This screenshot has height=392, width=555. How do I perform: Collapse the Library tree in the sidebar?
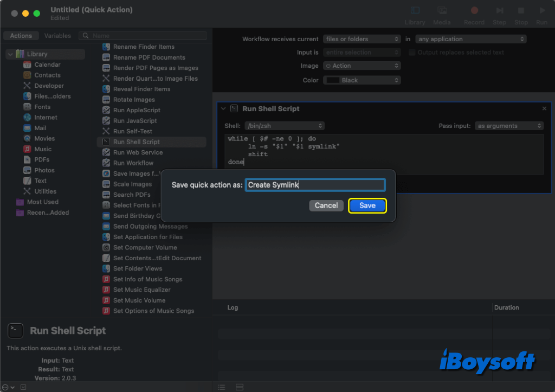(10, 54)
